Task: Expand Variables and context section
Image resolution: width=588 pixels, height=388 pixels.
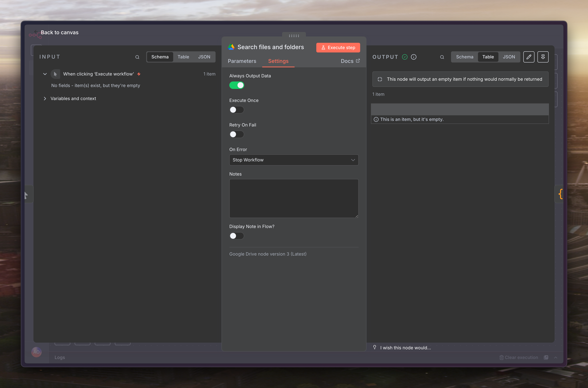Action: 45,98
